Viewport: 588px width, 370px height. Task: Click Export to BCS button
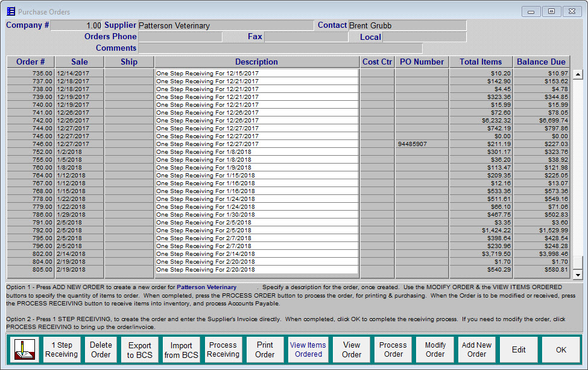click(139, 349)
